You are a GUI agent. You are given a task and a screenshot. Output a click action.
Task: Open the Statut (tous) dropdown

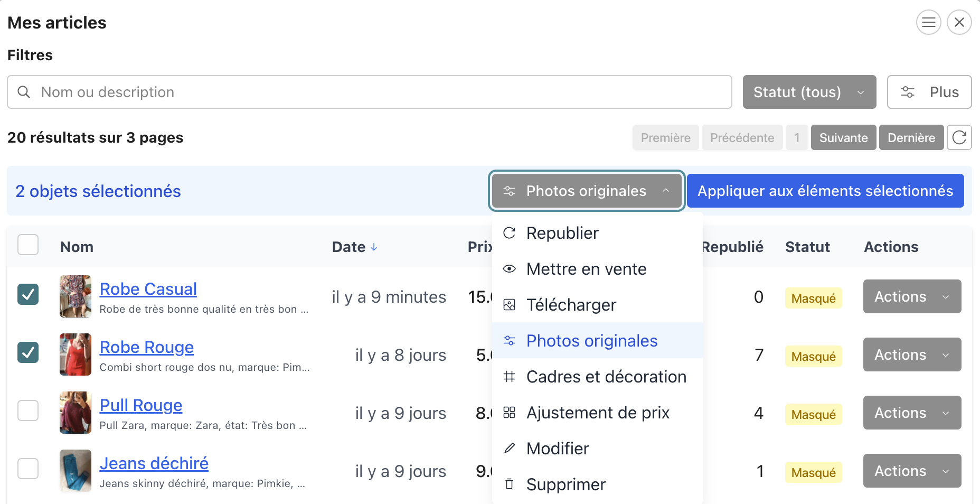point(809,92)
